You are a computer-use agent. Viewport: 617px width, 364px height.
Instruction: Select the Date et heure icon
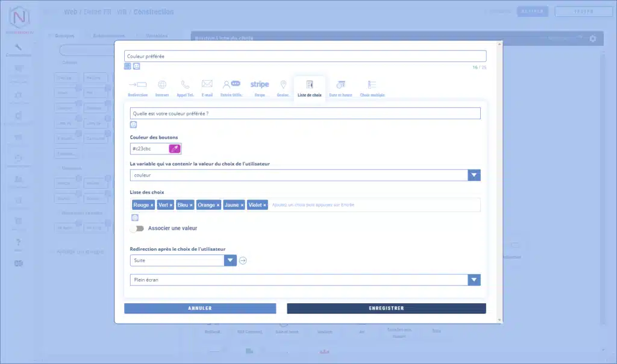coord(340,85)
